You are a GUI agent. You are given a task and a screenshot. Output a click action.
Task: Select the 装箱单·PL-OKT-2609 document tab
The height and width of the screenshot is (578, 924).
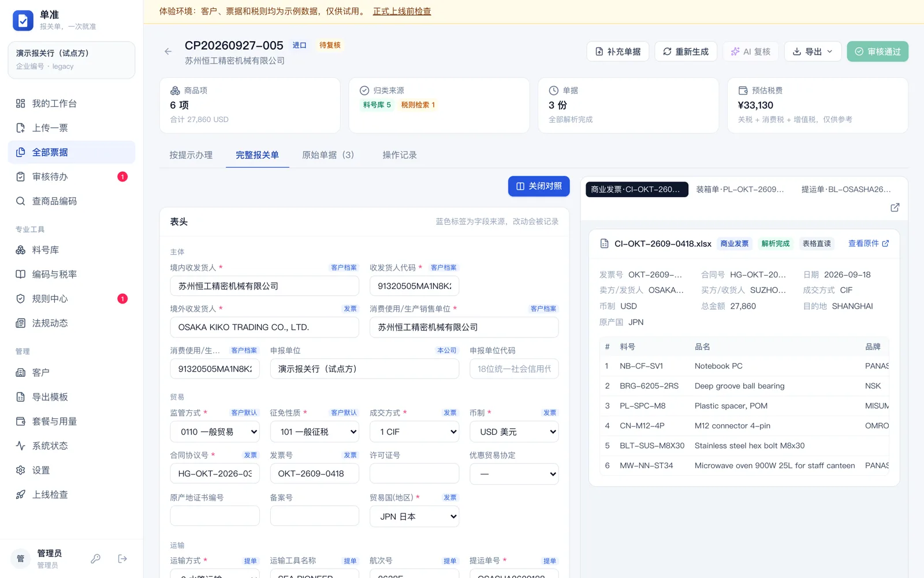740,190
